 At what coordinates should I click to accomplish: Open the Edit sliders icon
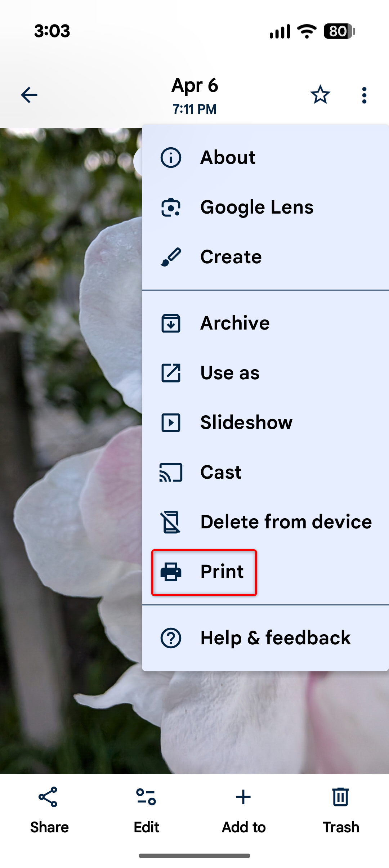pos(146,797)
